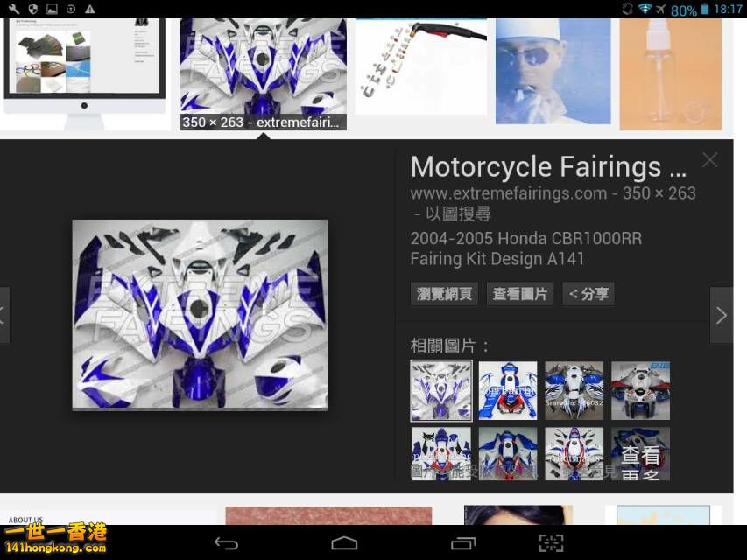Click the 查看圖片 button
This screenshot has width=747, height=560.
[x=520, y=294]
